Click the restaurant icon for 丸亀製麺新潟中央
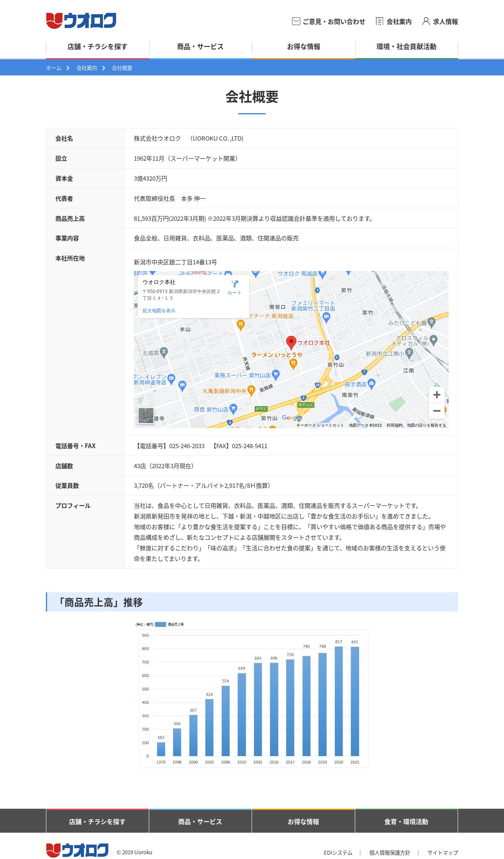 (x=251, y=390)
